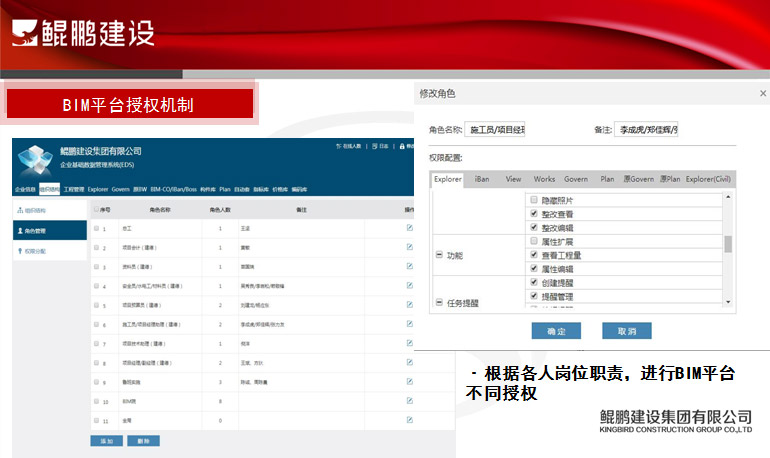The height and width of the screenshot is (458, 770).
Task: Open 权限分配 key sidebar item
Action: (x=50, y=251)
